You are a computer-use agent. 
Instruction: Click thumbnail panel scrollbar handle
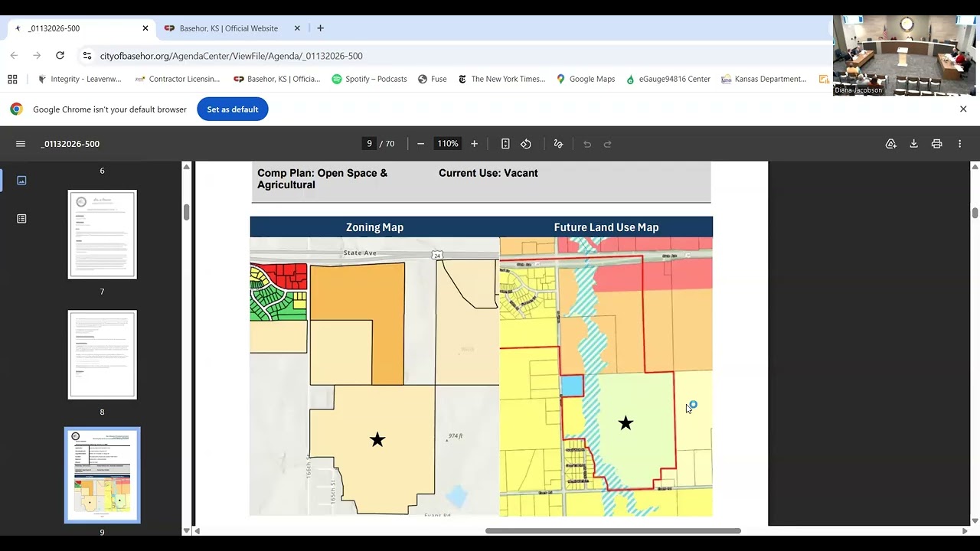click(186, 213)
